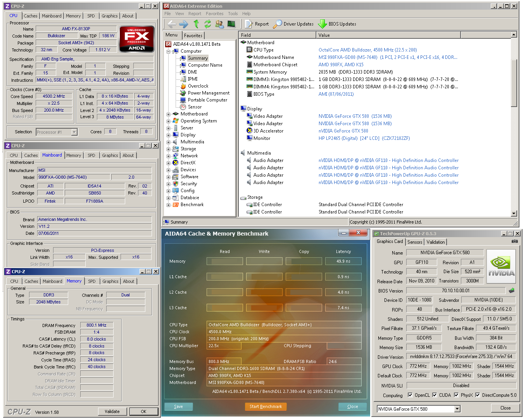Click the Refresh icon in AIDA64 toolbar

pos(208,24)
